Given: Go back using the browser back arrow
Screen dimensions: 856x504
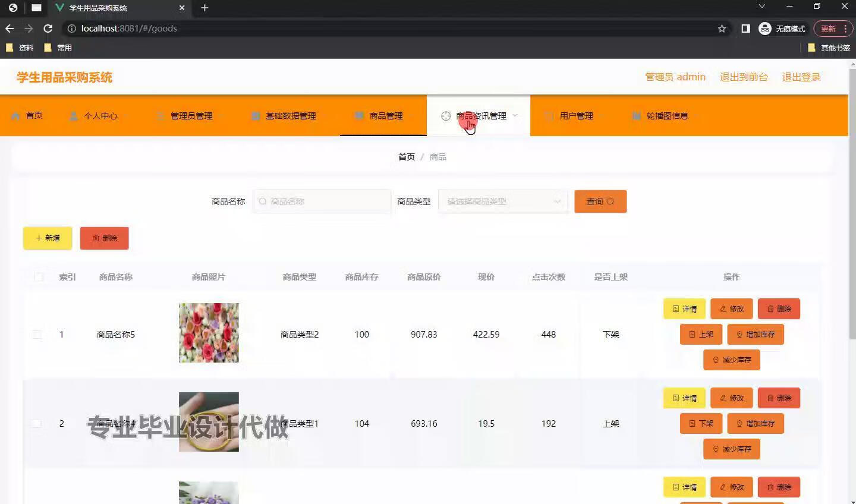Looking at the screenshot, I should (10, 29).
